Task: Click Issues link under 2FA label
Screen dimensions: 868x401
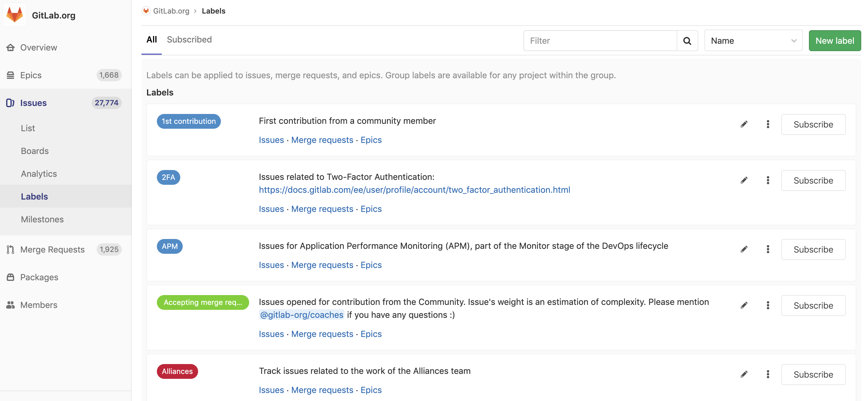Action: pos(271,209)
